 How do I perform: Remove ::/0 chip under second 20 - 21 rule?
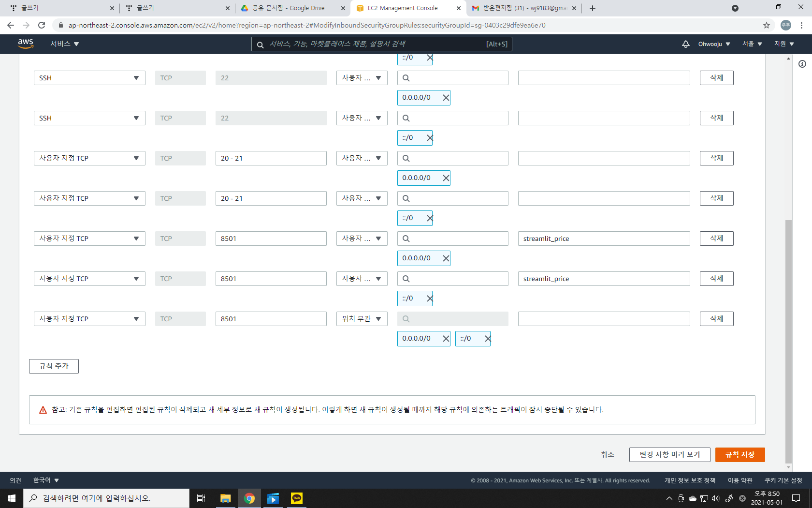click(x=430, y=218)
